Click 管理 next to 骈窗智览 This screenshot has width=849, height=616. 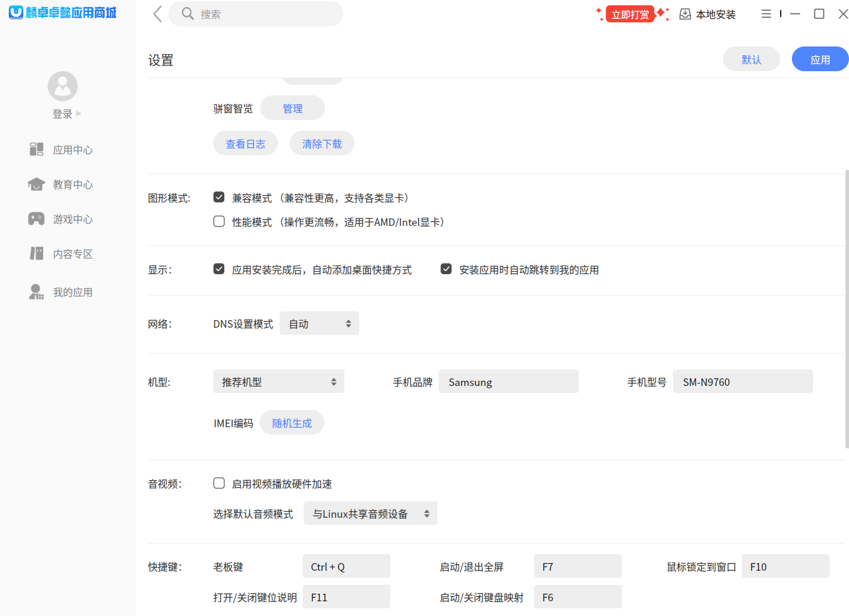pos(293,108)
